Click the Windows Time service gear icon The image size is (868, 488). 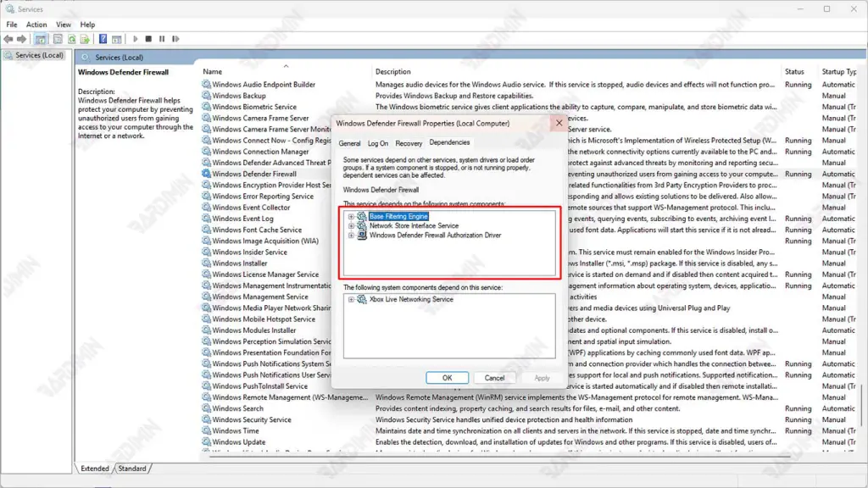point(207,431)
